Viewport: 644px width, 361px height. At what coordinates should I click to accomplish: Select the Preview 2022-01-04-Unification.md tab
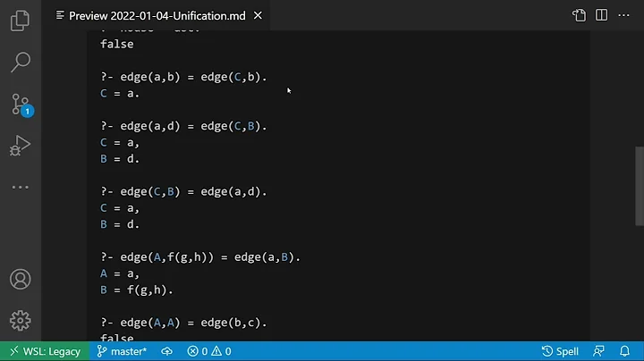click(157, 15)
